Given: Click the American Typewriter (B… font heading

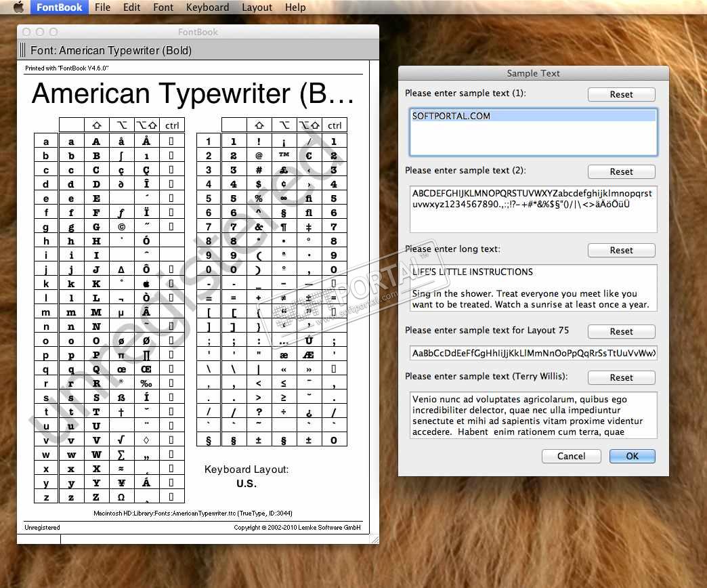Looking at the screenshot, I should [194, 93].
